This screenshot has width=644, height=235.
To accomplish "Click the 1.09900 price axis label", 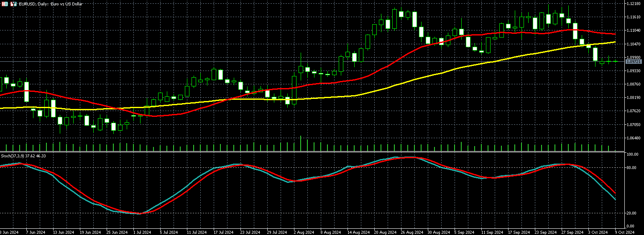I will (634, 57).
